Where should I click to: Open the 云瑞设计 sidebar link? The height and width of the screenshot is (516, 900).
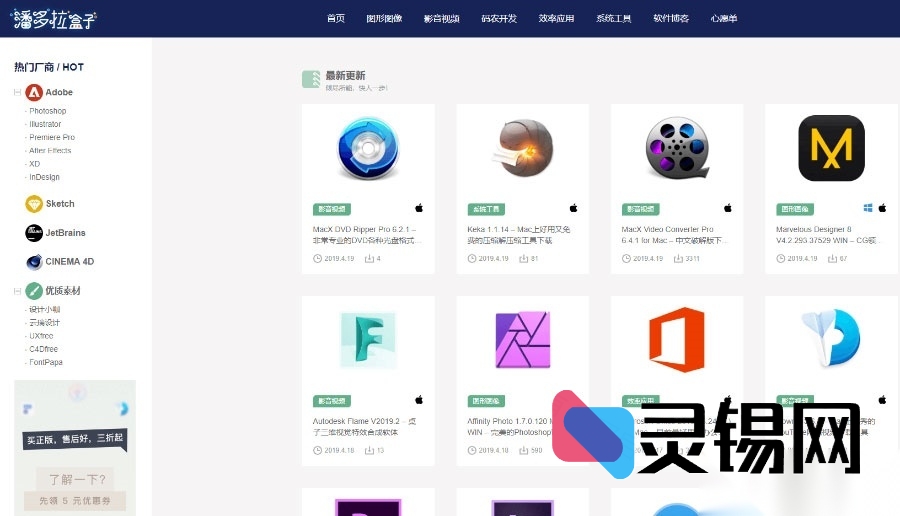click(x=44, y=323)
